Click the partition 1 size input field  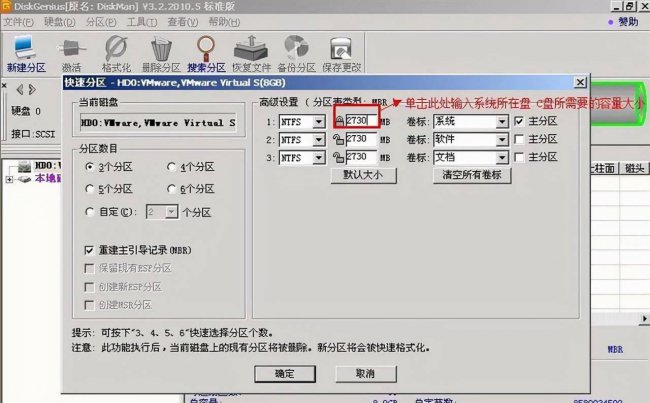361,121
